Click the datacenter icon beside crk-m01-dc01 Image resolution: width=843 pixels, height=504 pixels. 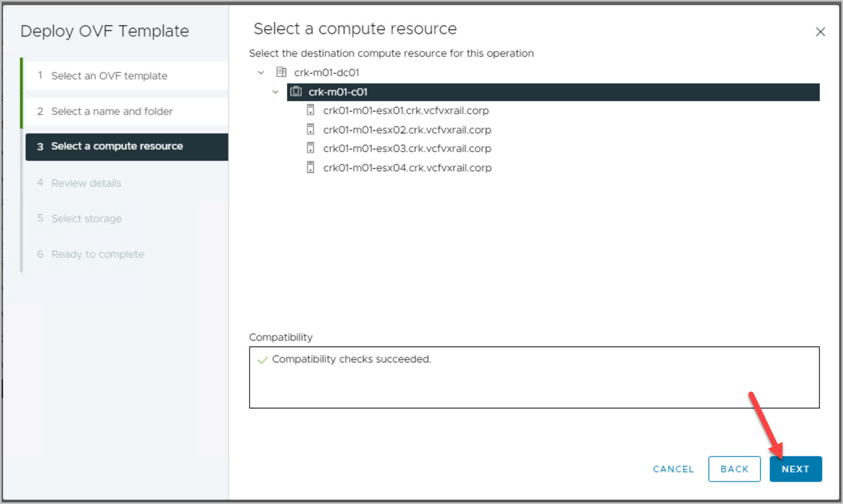coord(281,72)
